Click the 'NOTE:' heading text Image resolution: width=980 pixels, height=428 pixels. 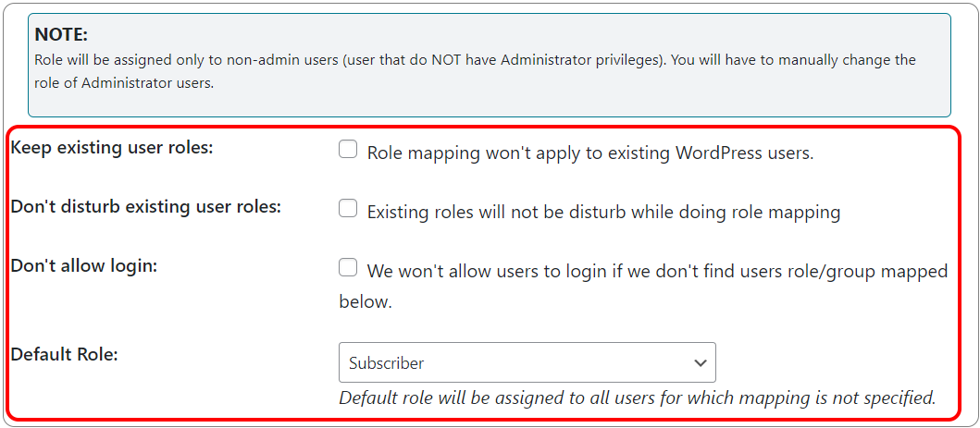pyautogui.click(x=61, y=33)
